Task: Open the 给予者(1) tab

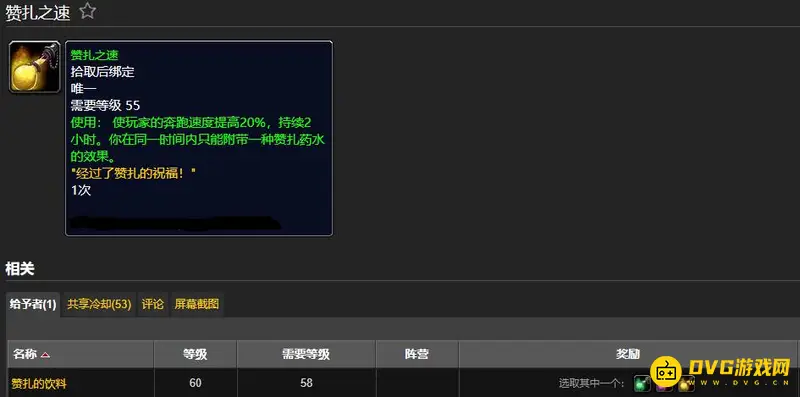Action: pos(33,305)
